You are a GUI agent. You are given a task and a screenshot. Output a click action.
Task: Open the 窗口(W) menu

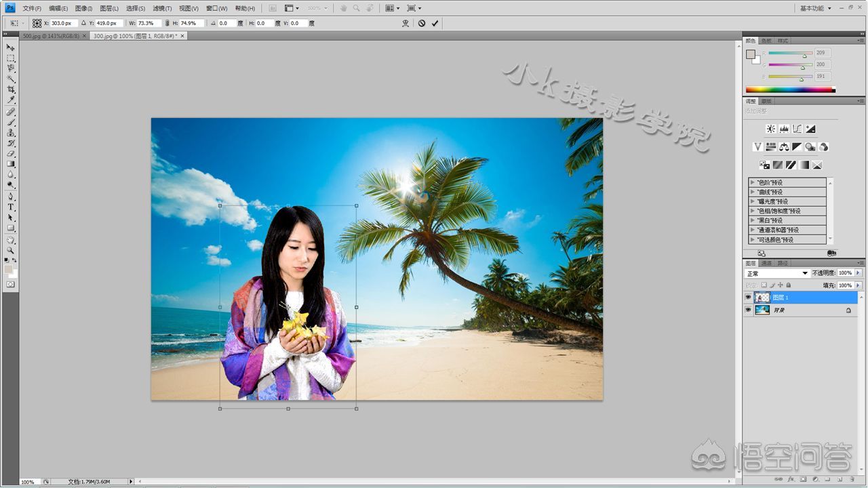216,8
